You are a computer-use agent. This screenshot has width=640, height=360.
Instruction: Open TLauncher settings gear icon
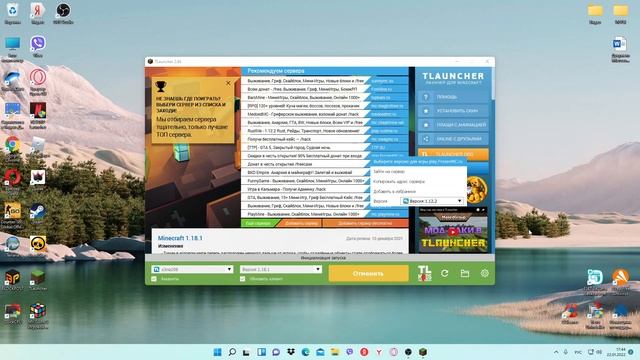pyautogui.click(x=484, y=273)
